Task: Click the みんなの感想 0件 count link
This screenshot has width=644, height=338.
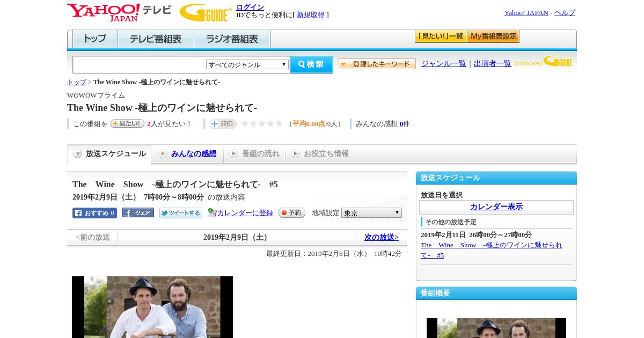Action: click(x=401, y=124)
